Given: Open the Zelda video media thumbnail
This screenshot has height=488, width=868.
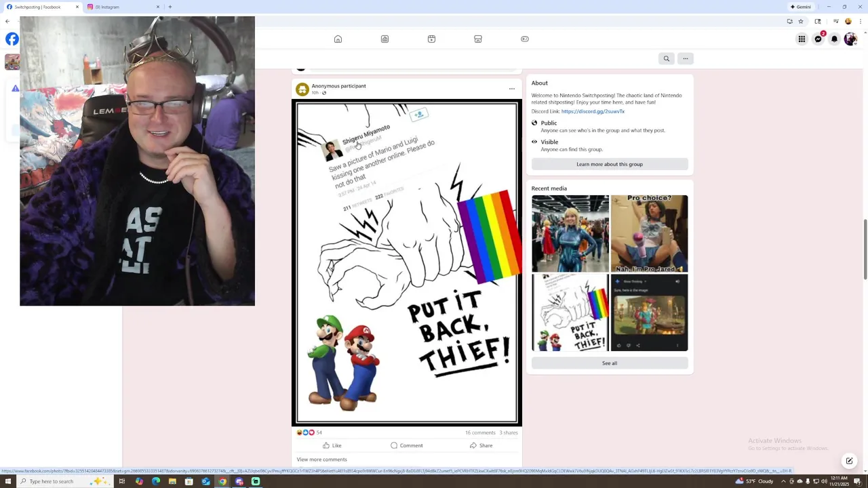Looking at the screenshot, I should pyautogui.click(x=649, y=312).
